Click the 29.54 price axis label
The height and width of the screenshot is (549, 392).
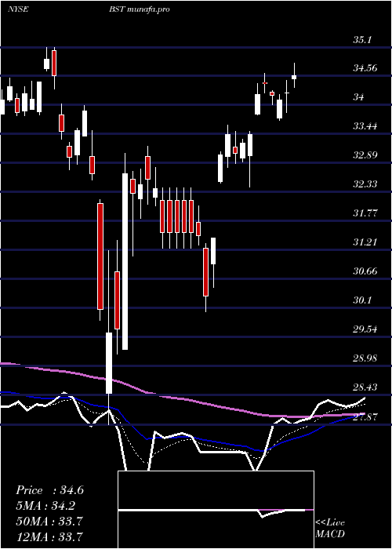[x=365, y=330]
